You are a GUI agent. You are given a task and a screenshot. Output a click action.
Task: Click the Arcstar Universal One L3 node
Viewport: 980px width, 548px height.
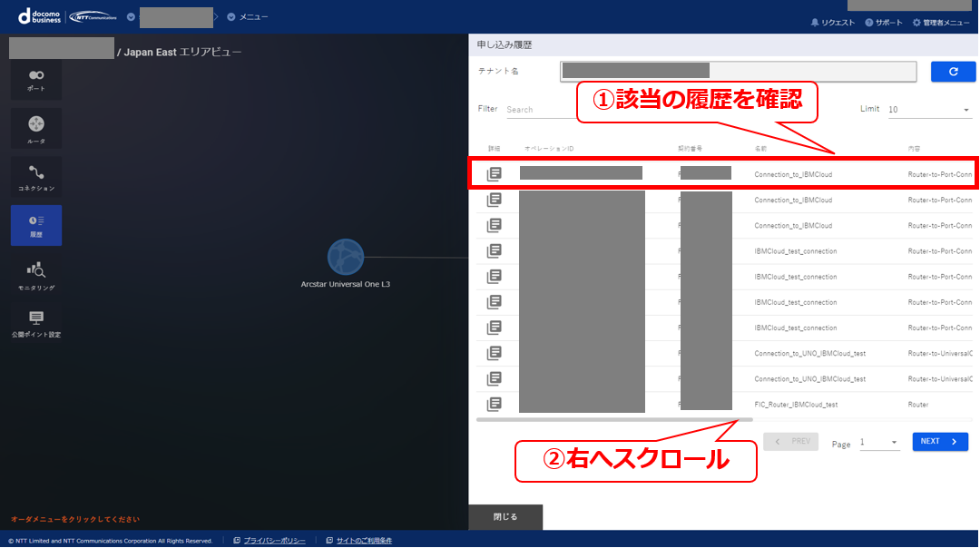click(x=346, y=257)
